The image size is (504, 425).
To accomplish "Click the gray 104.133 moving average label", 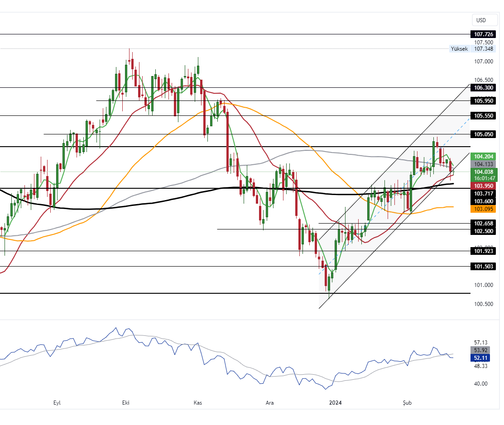I will click(x=483, y=164).
